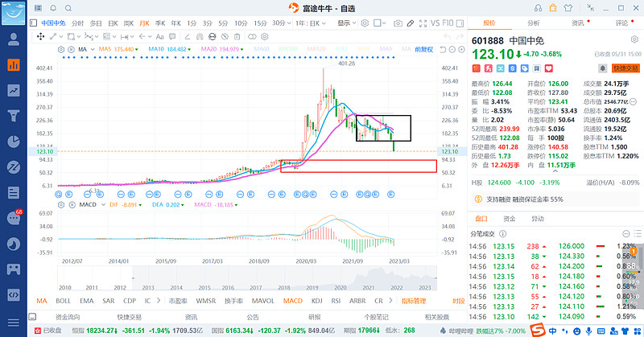Open the 1年:日K range dropdown
This screenshot has width=644, height=337.
tap(311, 23)
